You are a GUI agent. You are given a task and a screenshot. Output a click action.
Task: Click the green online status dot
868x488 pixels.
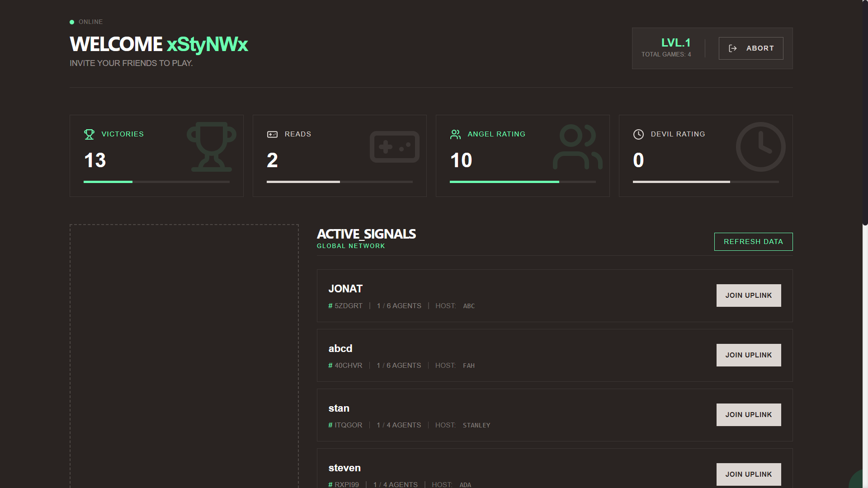coord(72,22)
